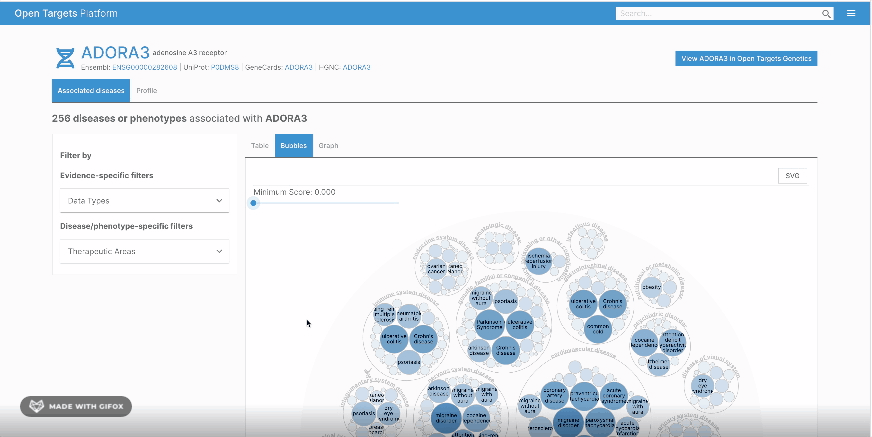Select the acute coronary syndrome bubble

click(613, 395)
